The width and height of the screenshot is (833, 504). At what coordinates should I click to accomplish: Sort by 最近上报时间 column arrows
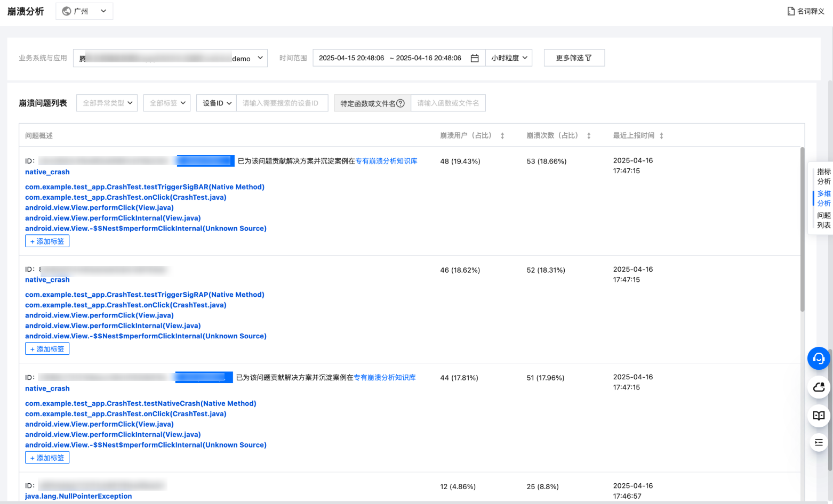(661, 136)
